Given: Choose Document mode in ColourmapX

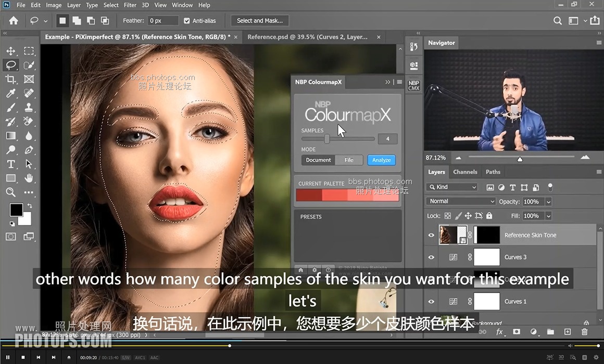Looking at the screenshot, I should click(x=318, y=160).
